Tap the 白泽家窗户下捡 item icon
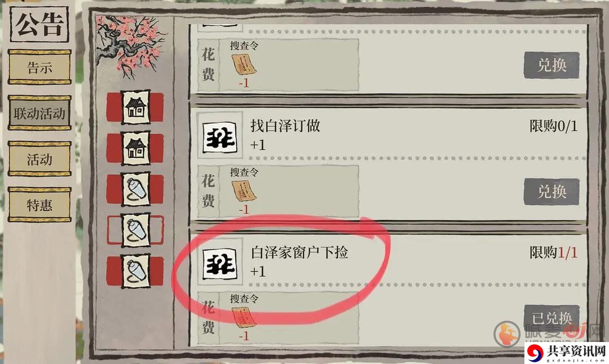609x364 pixels. (x=220, y=263)
